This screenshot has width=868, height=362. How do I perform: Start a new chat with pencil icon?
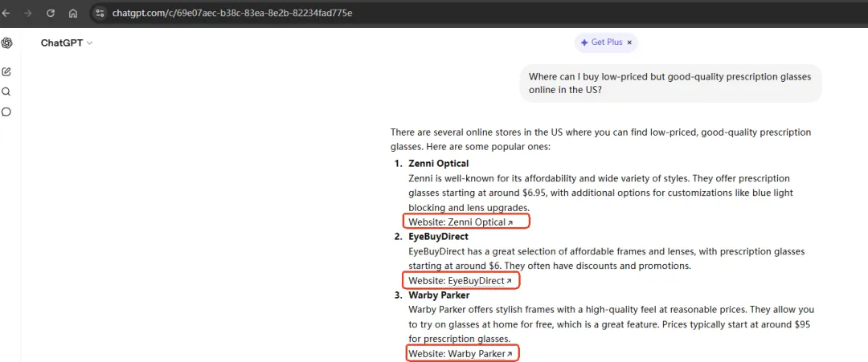pyautogui.click(x=6, y=71)
